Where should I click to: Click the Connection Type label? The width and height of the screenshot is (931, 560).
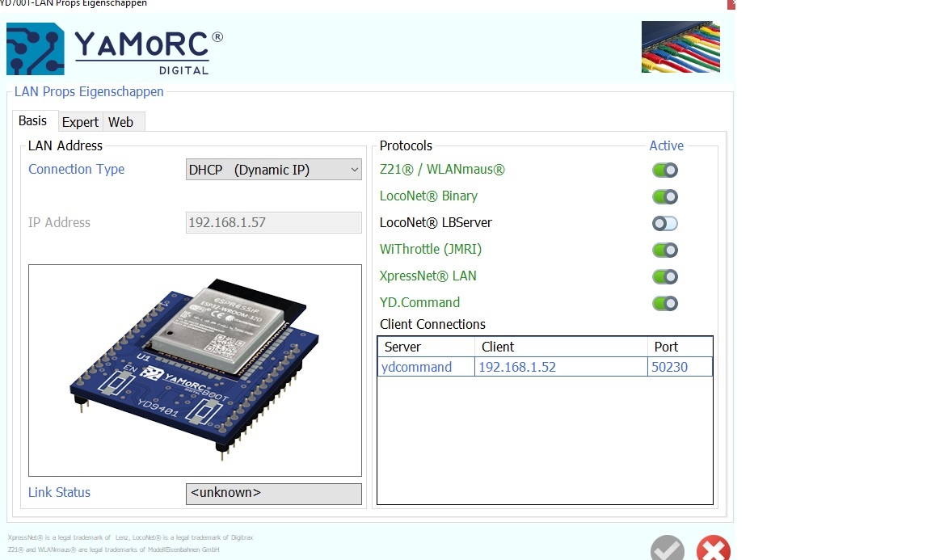pyautogui.click(x=77, y=169)
